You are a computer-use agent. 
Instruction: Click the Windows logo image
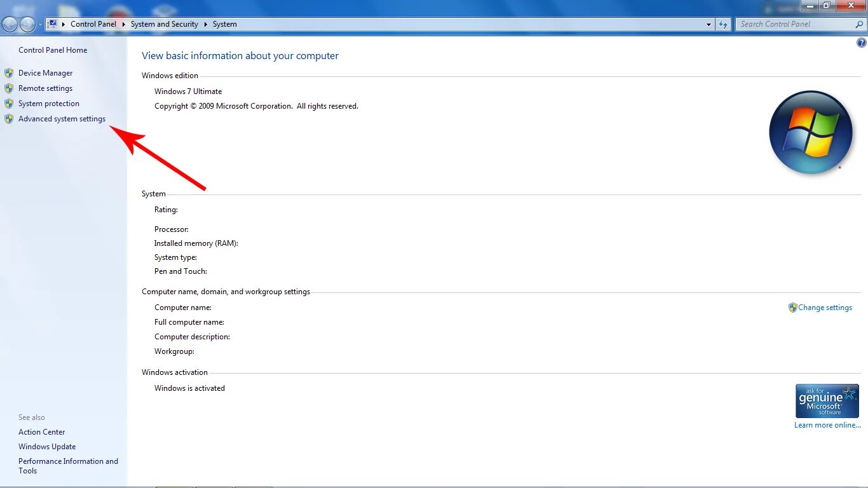pos(810,132)
